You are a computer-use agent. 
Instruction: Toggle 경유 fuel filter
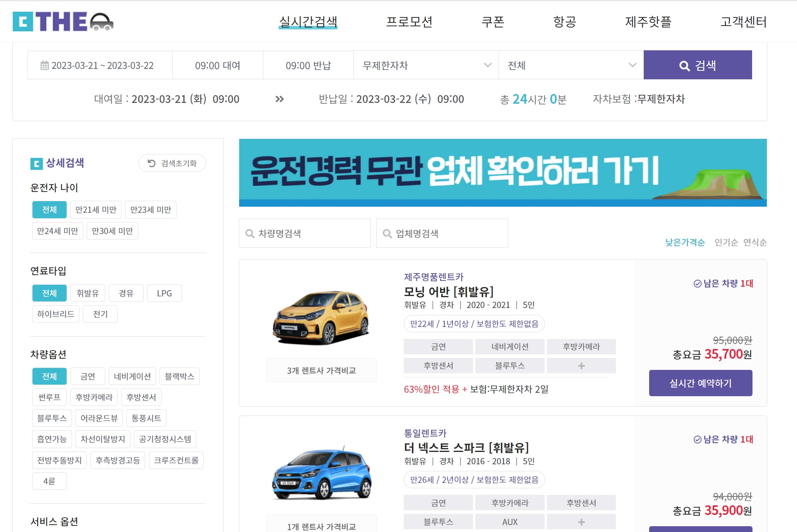126,293
